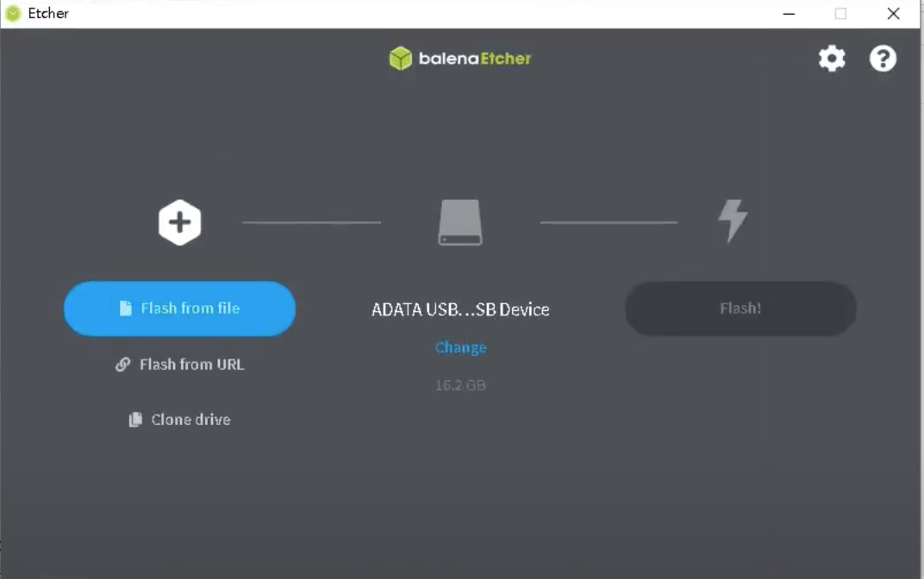The image size is (924, 579).
Task: Click the 16.2 GB drive size text
Action: pyautogui.click(x=460, y=385)
